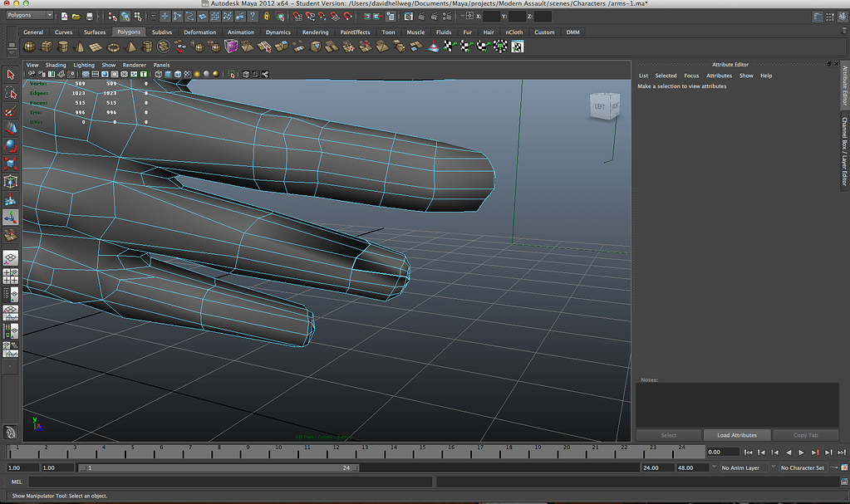Image resolution: width=850 pixels, height=504 pixels.
Task: Select the Lasso tool in the toolbox
Action: coord(11,93)
